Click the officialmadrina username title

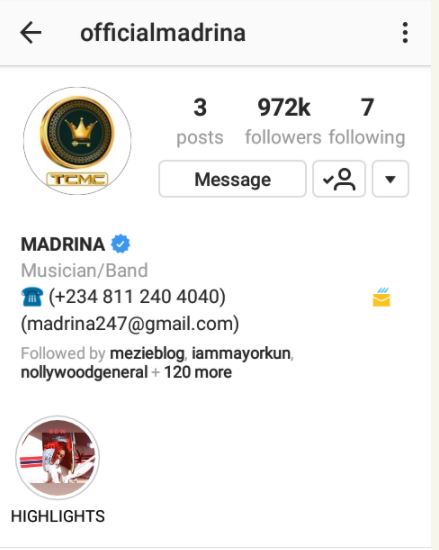[x=163, y=33]
